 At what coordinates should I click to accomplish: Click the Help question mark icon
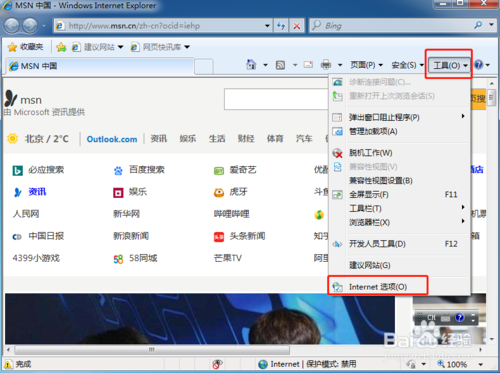(479, 65)
